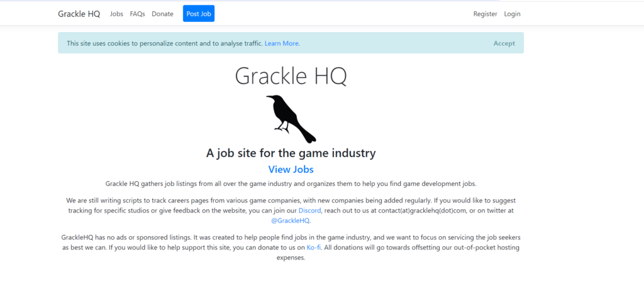Follow the View Jobs link
Screen dimensions: 644x298
tap(291, 169)
